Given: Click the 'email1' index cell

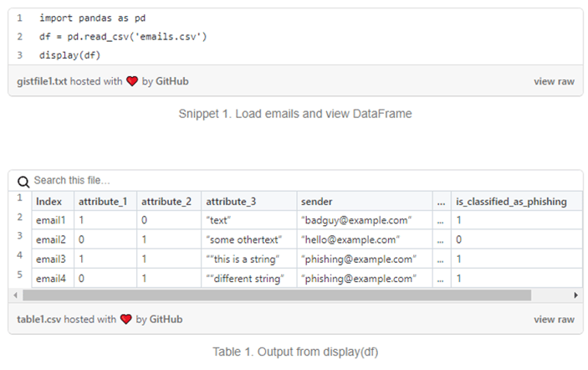Looking at the screenshot, I should click(51, 220).
